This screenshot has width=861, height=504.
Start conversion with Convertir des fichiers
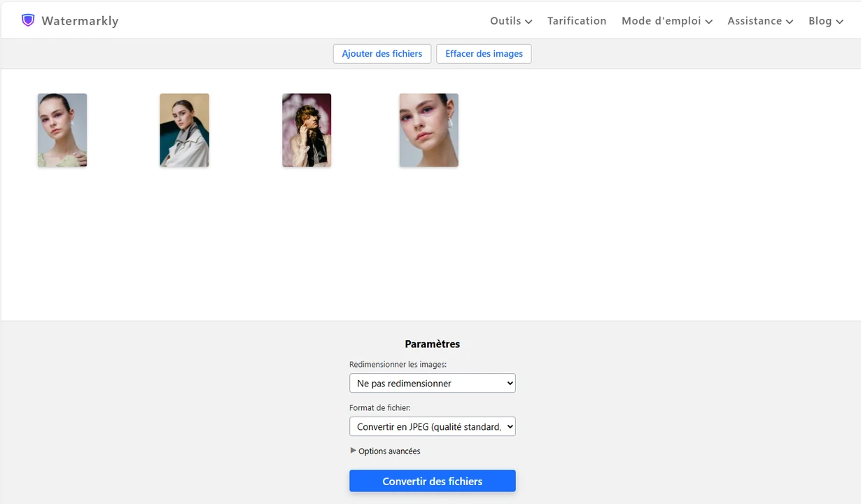click(432, 481)
